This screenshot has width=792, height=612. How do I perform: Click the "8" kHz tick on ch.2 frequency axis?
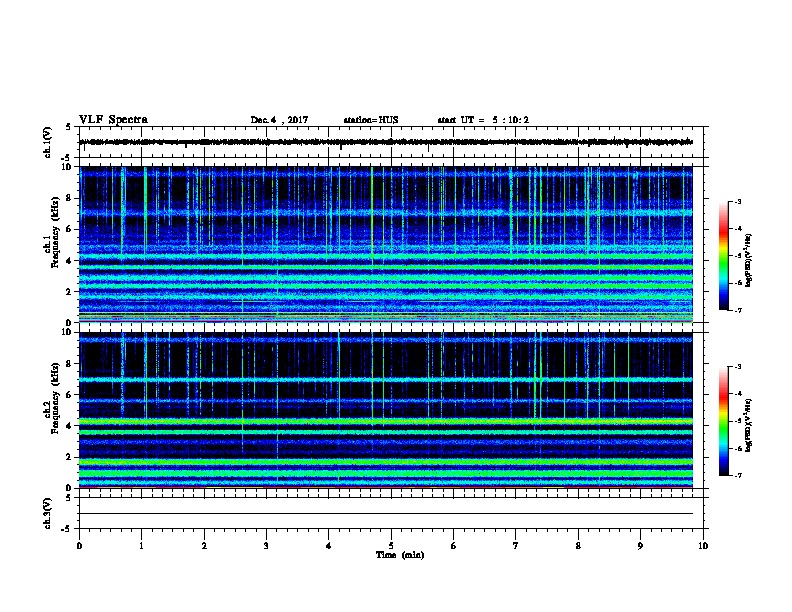click(69, 364)
